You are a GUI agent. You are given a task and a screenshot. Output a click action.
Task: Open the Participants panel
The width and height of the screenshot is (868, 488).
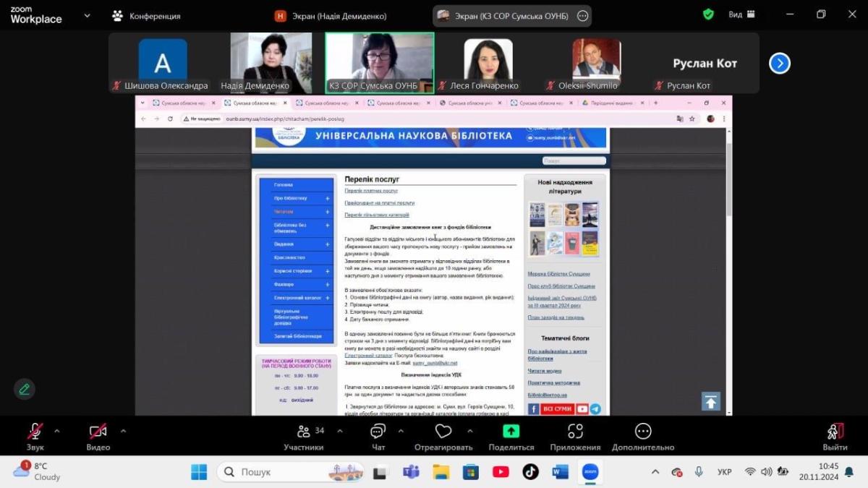point(304,436)
